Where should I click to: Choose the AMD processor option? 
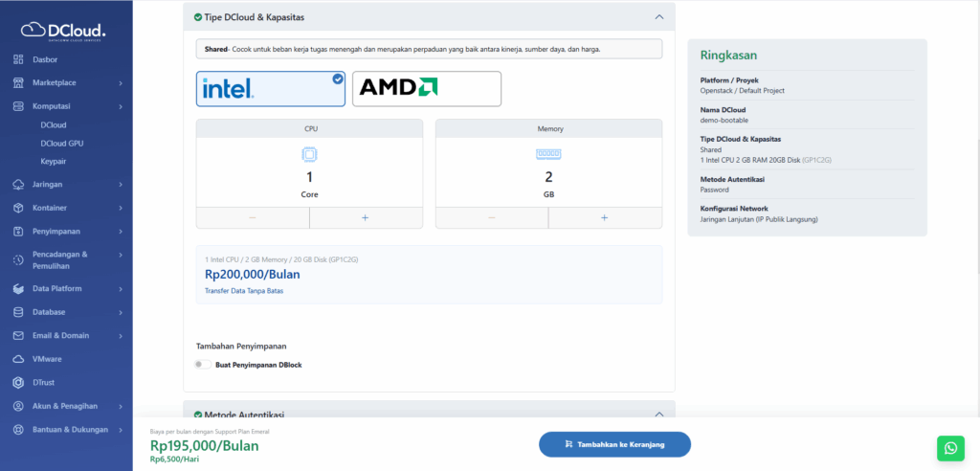426,89
